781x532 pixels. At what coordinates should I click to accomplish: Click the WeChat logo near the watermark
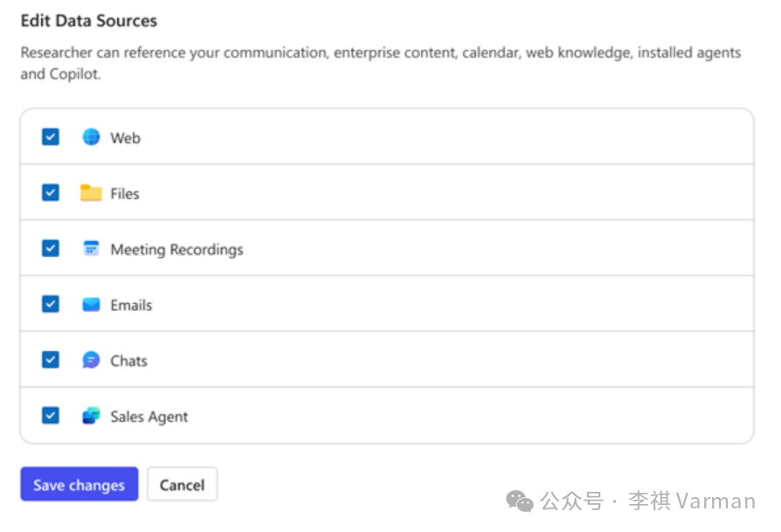[519, 502]
